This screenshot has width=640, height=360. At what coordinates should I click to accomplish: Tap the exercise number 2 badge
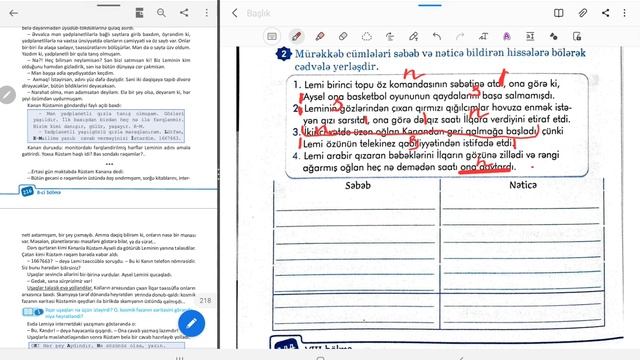[x=284, y=54]
